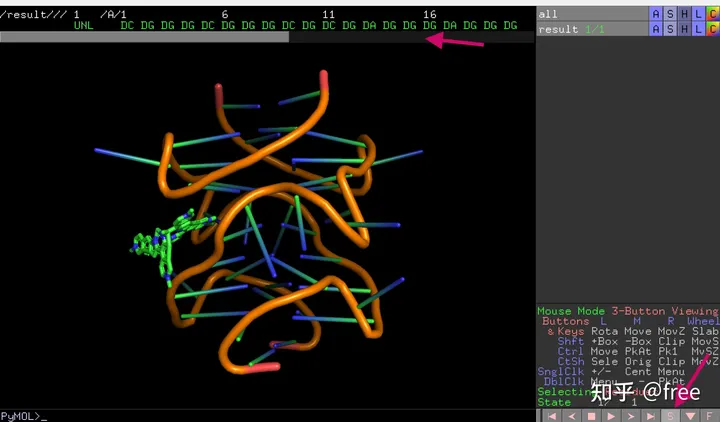Jump to the last frame
Image resolution: width=720 pixels, height=422 pixels.
(x=651, y=415)
